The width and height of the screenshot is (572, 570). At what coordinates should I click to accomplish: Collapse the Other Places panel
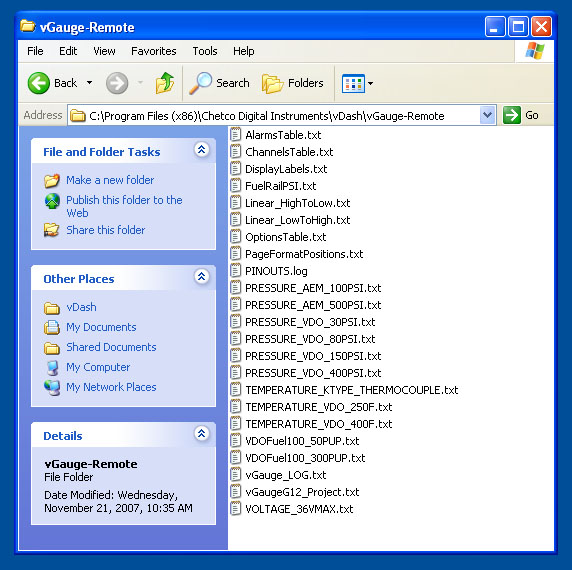[201, 276]
